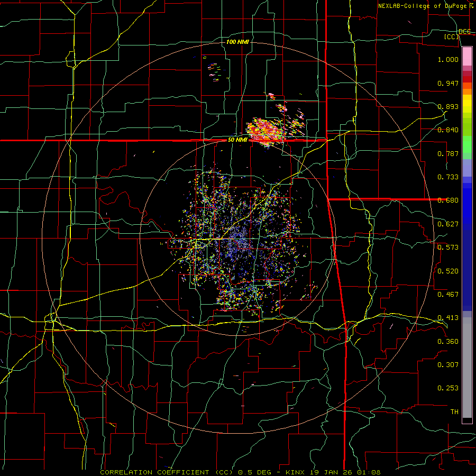This screenshot has height=476, width=476.
Task: Click the 0.947 scale value
Action: pos(448,83)
